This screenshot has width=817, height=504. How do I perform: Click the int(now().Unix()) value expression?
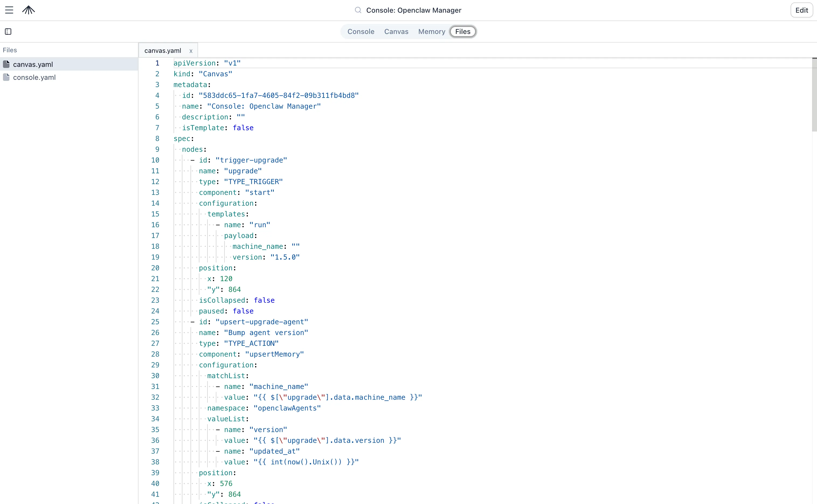tap(306, 462)
